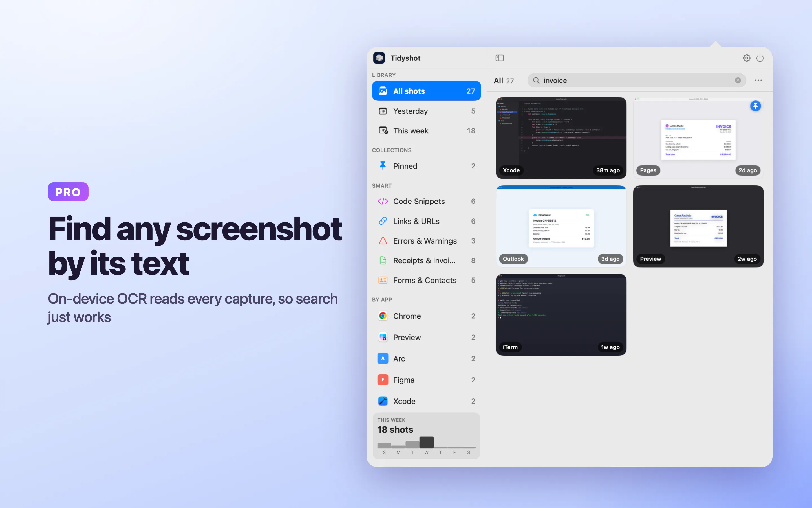Toggle the sidebar panel icon
This screenshot has width=812, height=508.
click(x=499, y=58)
